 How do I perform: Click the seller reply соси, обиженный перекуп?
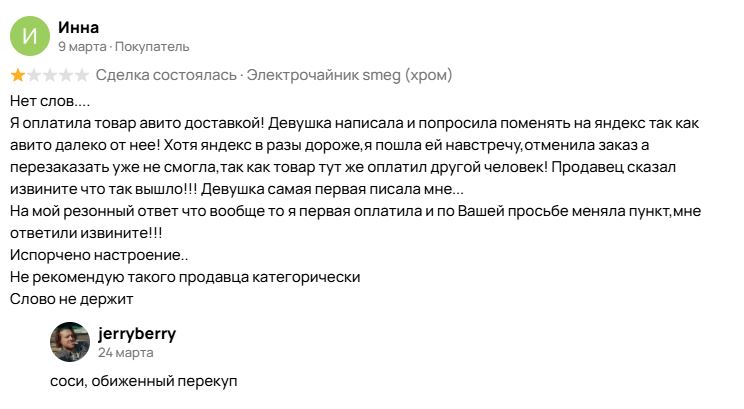(143, 381)
